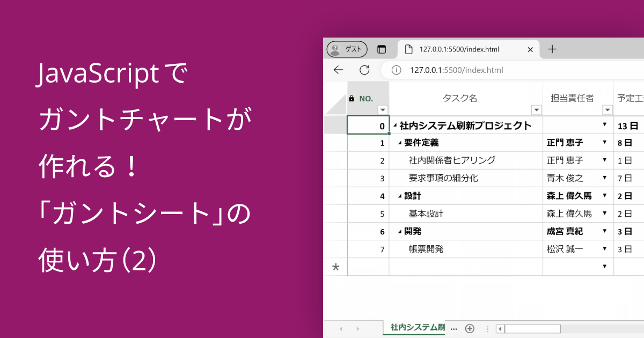Open the sheet list ellipsis icon
This screenshot has height=338, width=644.
pos(454,328)
